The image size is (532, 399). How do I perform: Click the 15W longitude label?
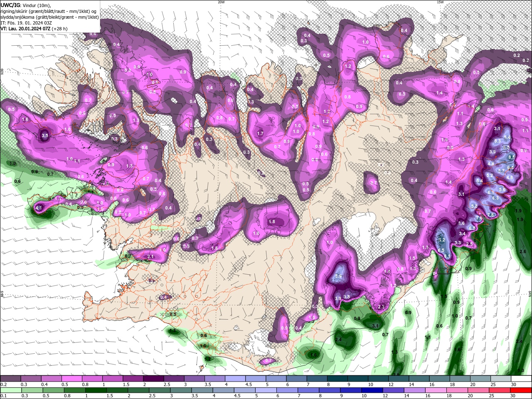[440, 2]
